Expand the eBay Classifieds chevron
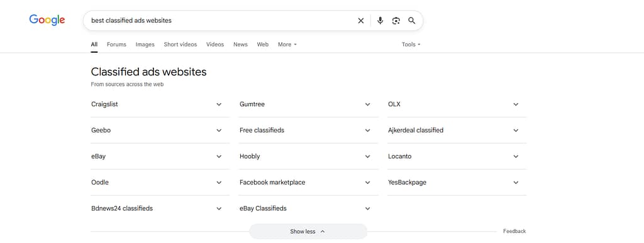This screenshot has height=243, width=644. coord(367,208)
